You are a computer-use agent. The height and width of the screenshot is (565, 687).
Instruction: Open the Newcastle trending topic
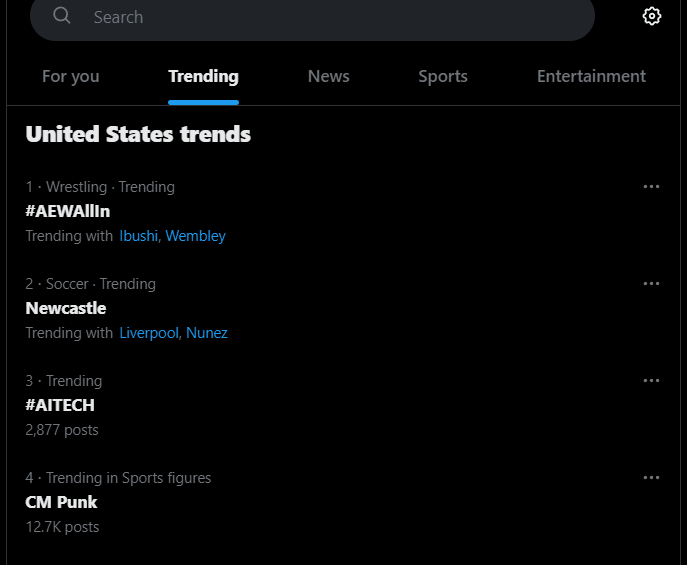point(66,308)
